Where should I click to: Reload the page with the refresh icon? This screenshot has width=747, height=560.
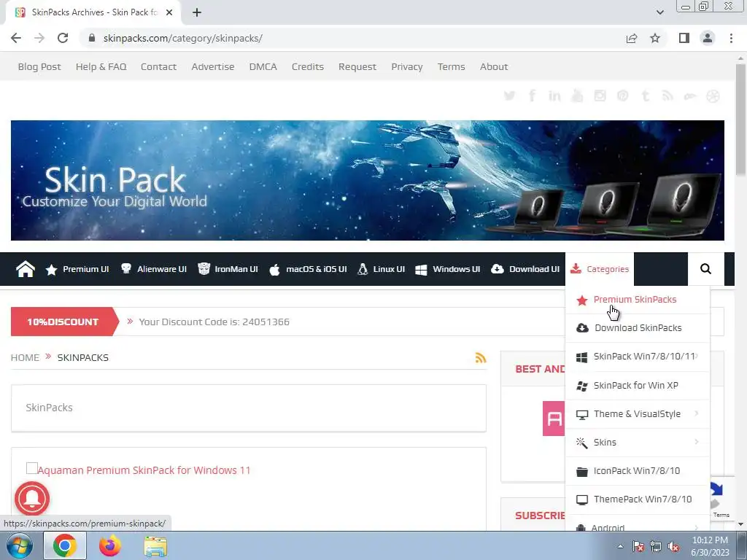point(63,38)
